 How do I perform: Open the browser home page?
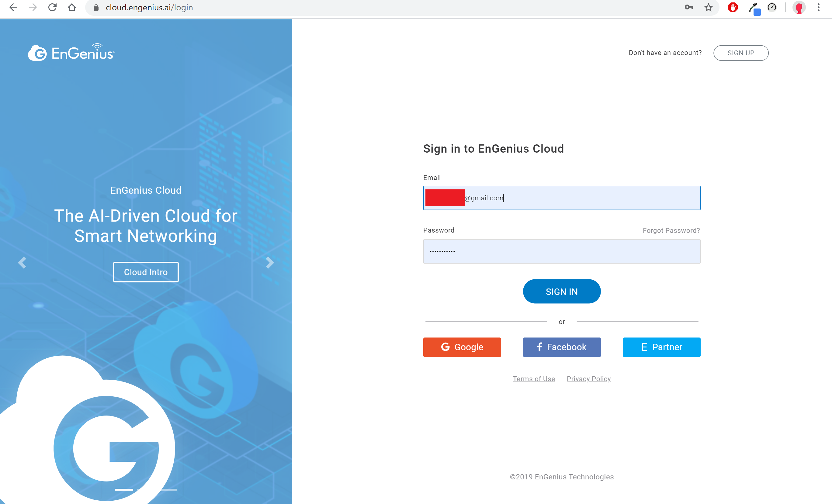[71, 7]
